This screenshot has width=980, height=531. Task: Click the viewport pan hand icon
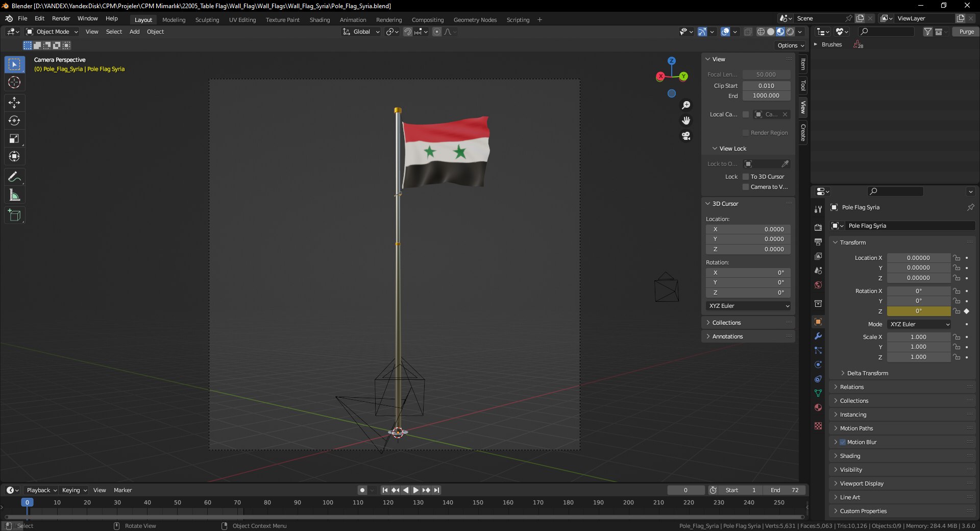pyautogui.click(x=686, y=120)
